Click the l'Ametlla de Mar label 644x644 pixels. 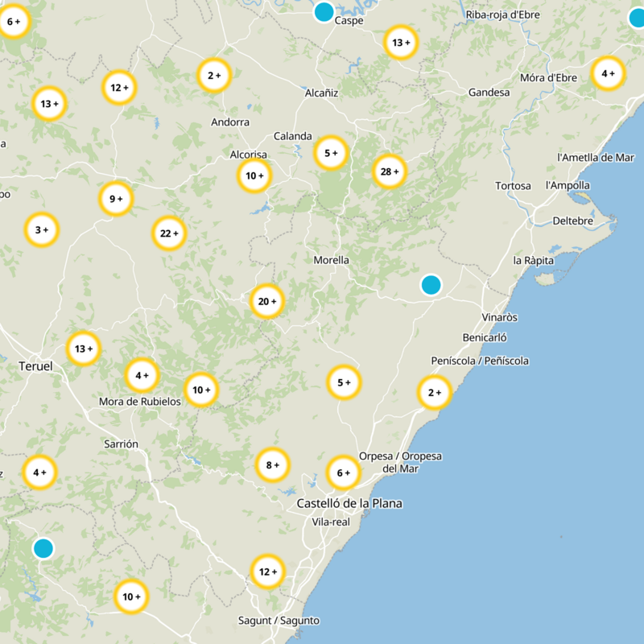coord(596,157)
